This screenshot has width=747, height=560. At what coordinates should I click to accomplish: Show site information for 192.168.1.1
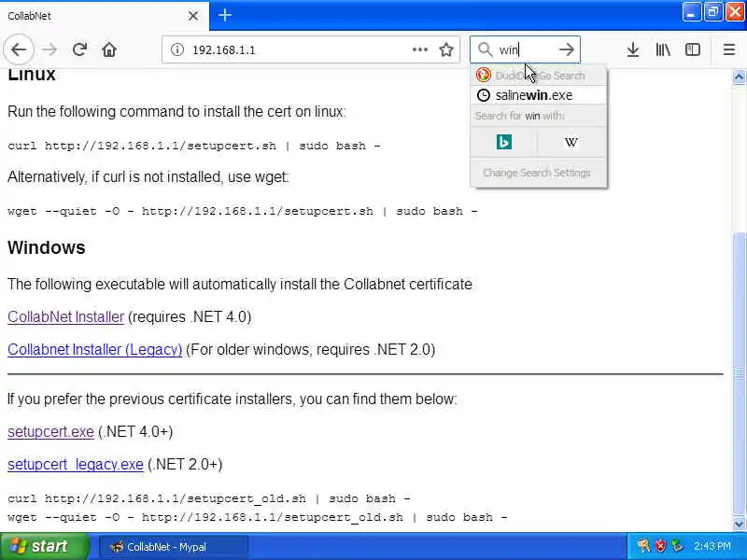177,49
